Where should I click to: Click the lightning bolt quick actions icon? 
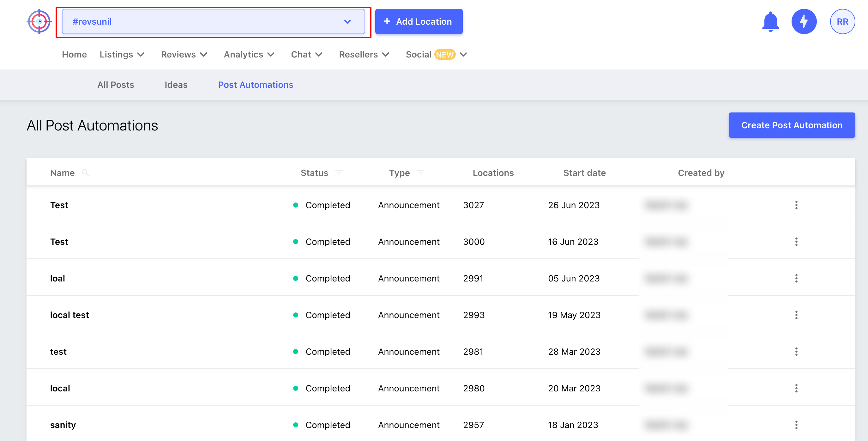coord(804,21)
